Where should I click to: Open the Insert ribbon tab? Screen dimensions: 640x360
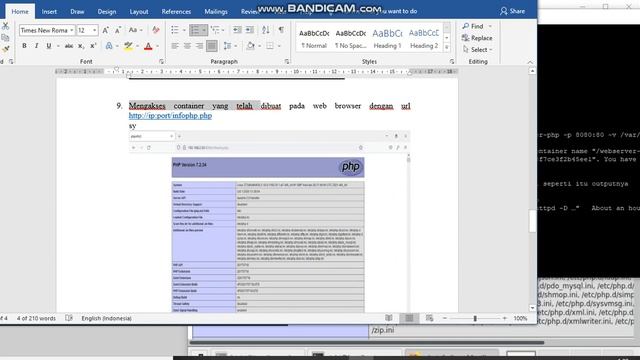pyautogui.click(x=49, y=11)
